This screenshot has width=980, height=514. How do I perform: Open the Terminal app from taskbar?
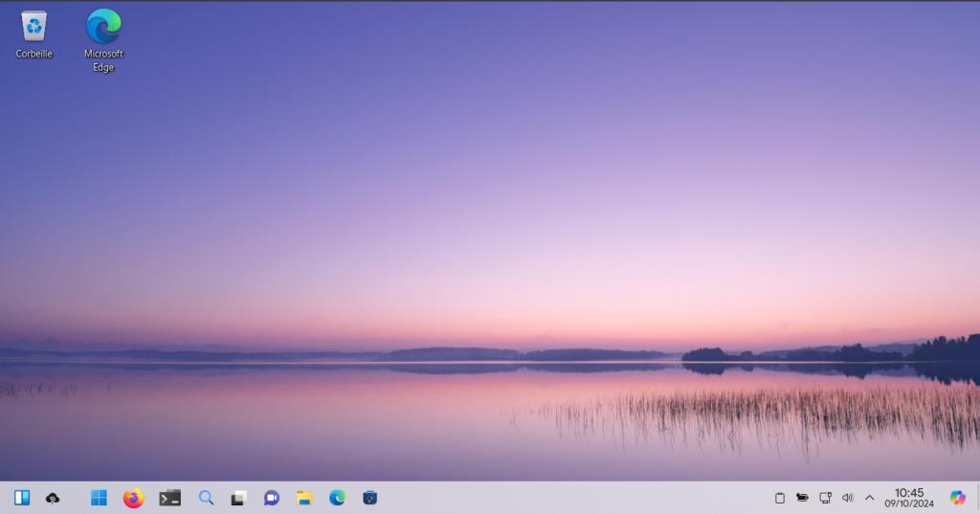pyautogui.click(x=169, y=498)
